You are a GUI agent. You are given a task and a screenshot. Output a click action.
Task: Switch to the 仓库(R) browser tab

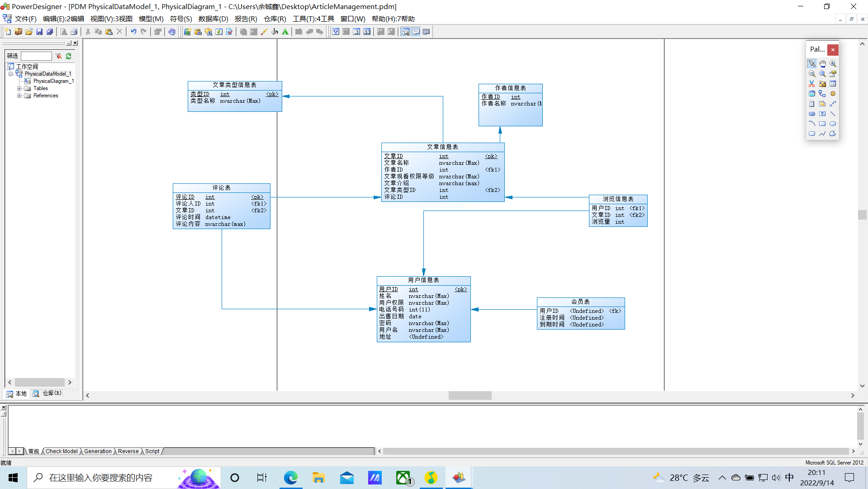[47, 393]
